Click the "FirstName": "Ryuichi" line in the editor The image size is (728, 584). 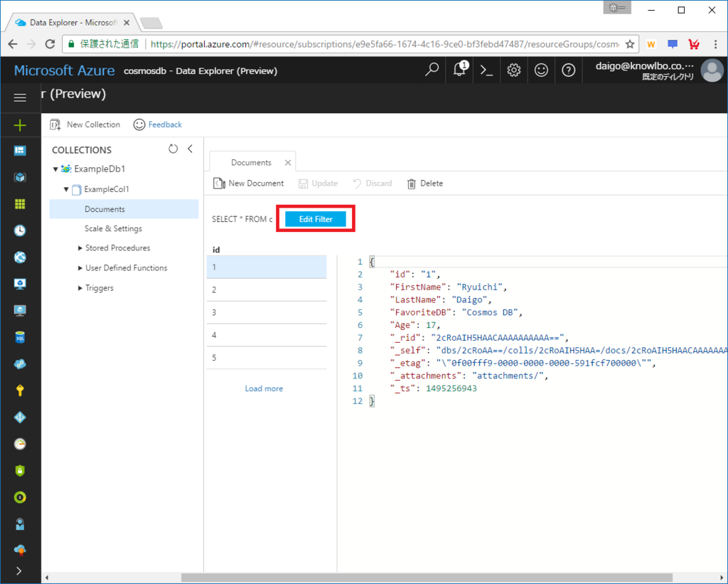click(449, 287)
